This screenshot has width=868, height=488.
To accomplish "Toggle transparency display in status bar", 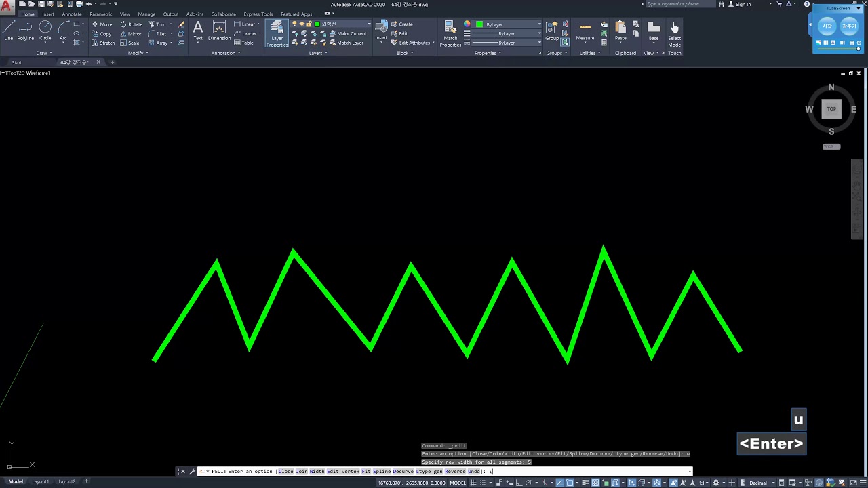I will (x=595, y=483).
